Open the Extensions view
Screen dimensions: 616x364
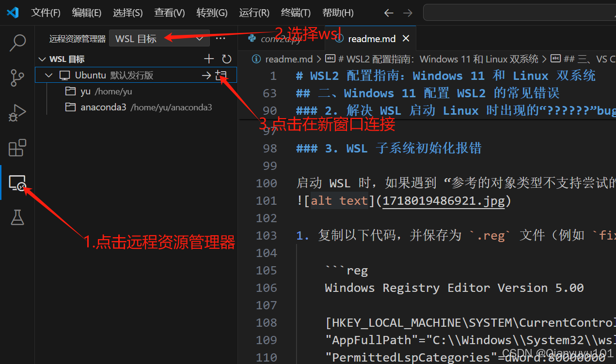[x=17, y=148]
